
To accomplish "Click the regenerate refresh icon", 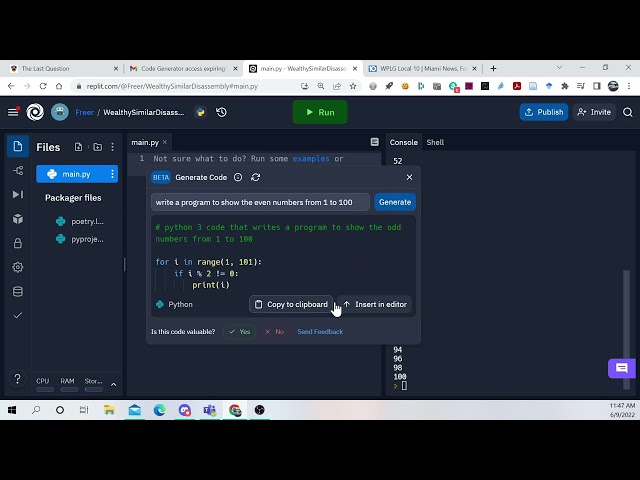I will pos(256,177).
